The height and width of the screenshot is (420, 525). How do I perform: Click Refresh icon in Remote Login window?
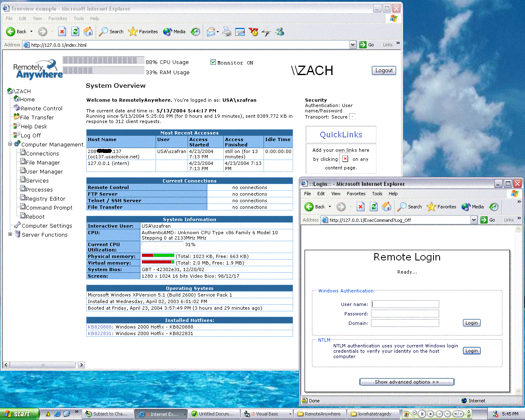[374, 207]
